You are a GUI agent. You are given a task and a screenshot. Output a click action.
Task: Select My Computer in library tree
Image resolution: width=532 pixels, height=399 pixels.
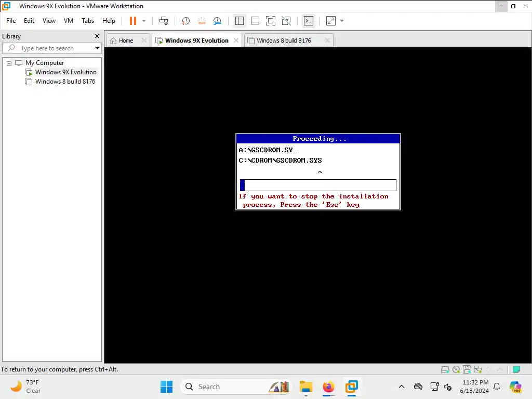(45, 63)
